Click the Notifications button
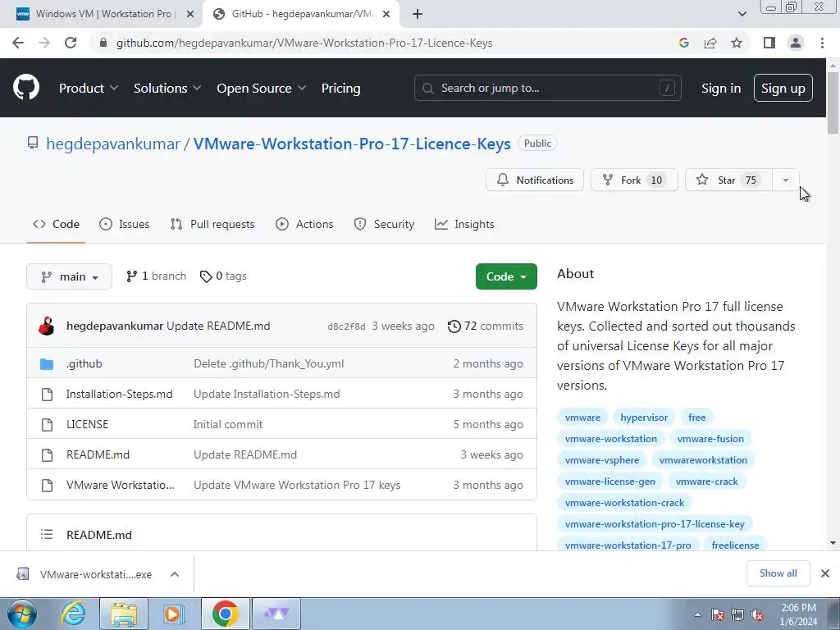Image resolution: width=840 pixels, height=630 pixels. point(535,180)
